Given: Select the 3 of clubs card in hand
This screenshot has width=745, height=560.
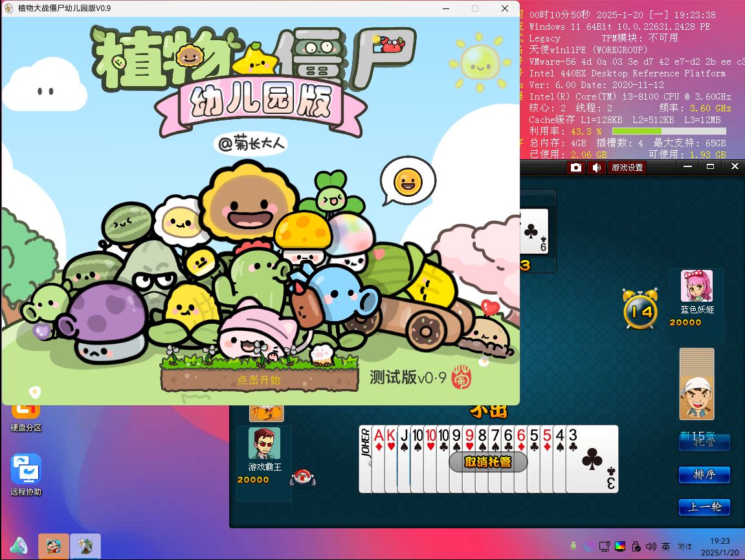Looking at the screenshot, I should click(x=592, y=459).
